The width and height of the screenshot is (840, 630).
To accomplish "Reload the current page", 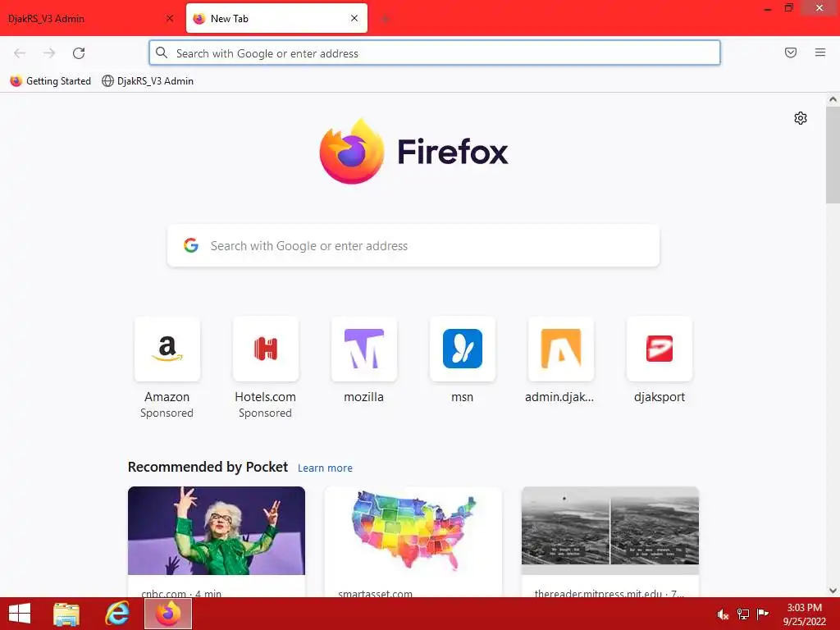I will (x=79, y=53).
